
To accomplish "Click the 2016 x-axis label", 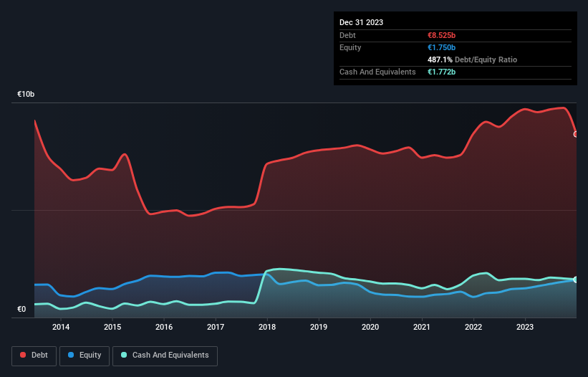I will [164, 327].
